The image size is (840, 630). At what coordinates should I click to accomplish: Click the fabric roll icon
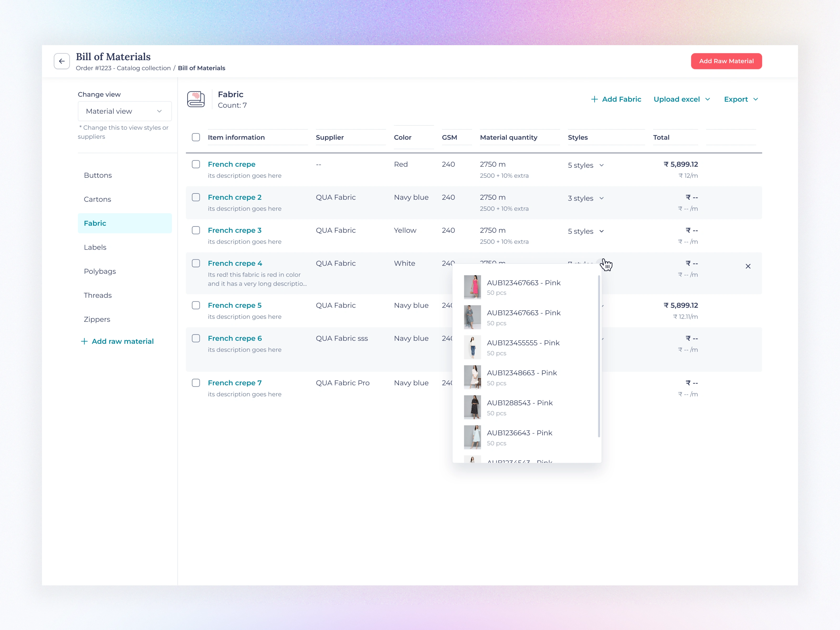click(196, 99)
